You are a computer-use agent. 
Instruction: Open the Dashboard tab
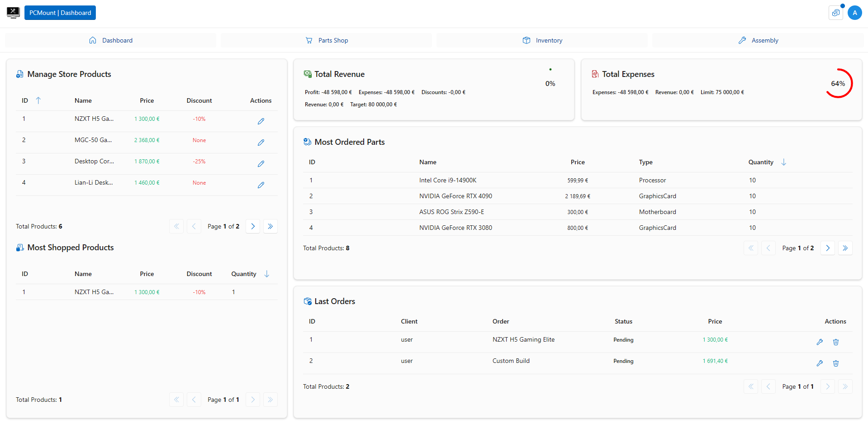click(x=110, y=40)
